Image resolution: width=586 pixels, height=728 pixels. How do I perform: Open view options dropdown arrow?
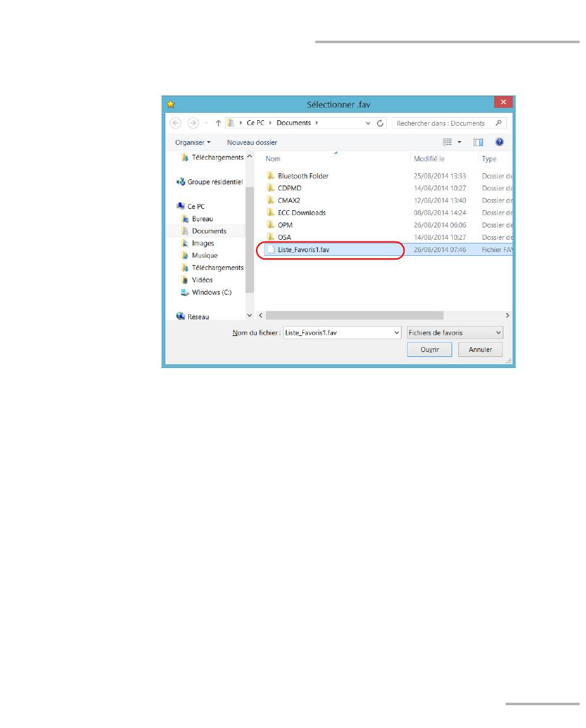460,142
